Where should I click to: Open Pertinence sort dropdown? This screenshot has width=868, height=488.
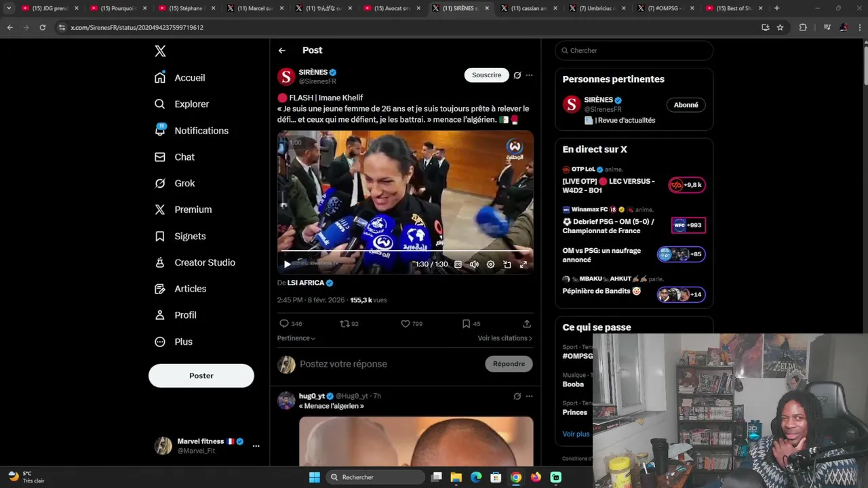pos(296,338)
